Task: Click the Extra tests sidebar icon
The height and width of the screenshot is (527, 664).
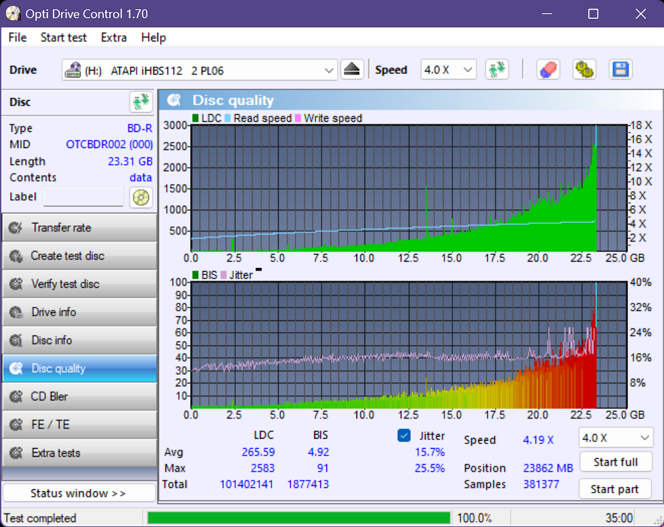Action: pyautogui.click(x=16, y=453)
